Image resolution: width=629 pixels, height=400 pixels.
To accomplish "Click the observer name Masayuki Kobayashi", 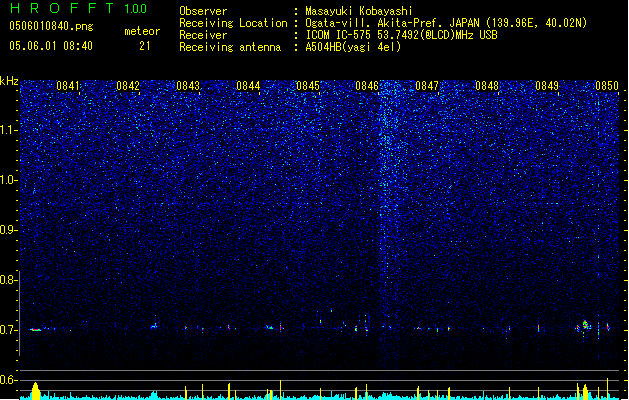I will [359, 11].
